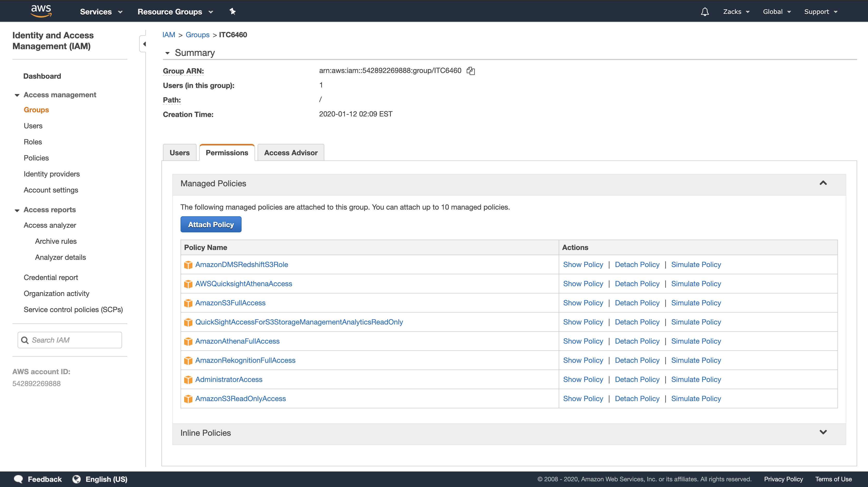This screenshot has width=868, height=487.
Task: Click the globe language icon
Action: tap(77, 479)
